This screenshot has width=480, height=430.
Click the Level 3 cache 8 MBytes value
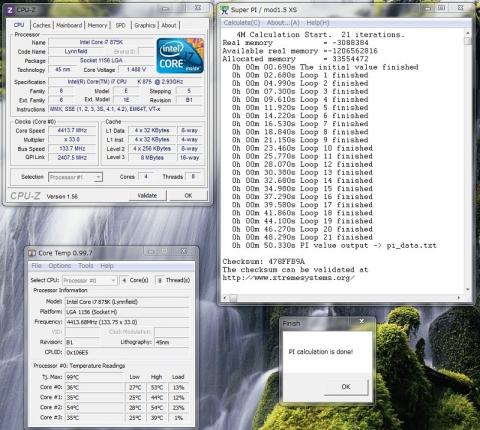(x=152, y=157)
